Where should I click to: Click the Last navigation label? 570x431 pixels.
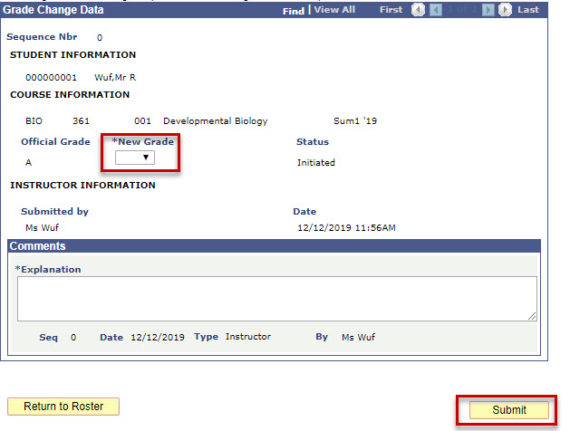(528, 10)
